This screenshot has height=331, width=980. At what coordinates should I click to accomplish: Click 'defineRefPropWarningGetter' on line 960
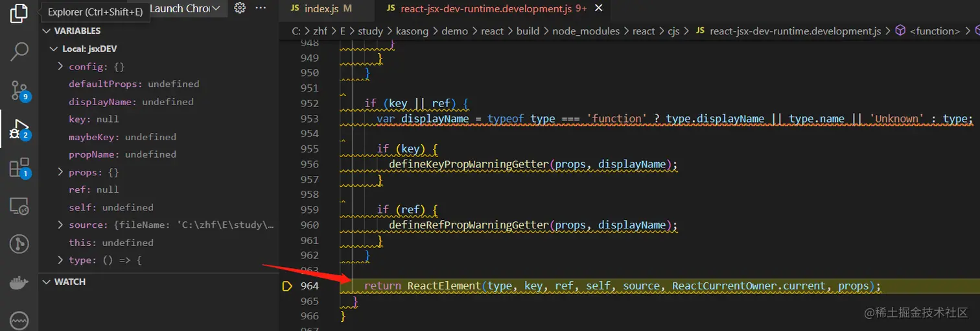click(469, 225)
